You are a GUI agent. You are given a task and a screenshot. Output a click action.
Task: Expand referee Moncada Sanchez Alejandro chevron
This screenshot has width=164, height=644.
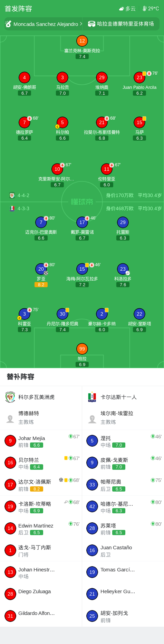coord(81,24)
